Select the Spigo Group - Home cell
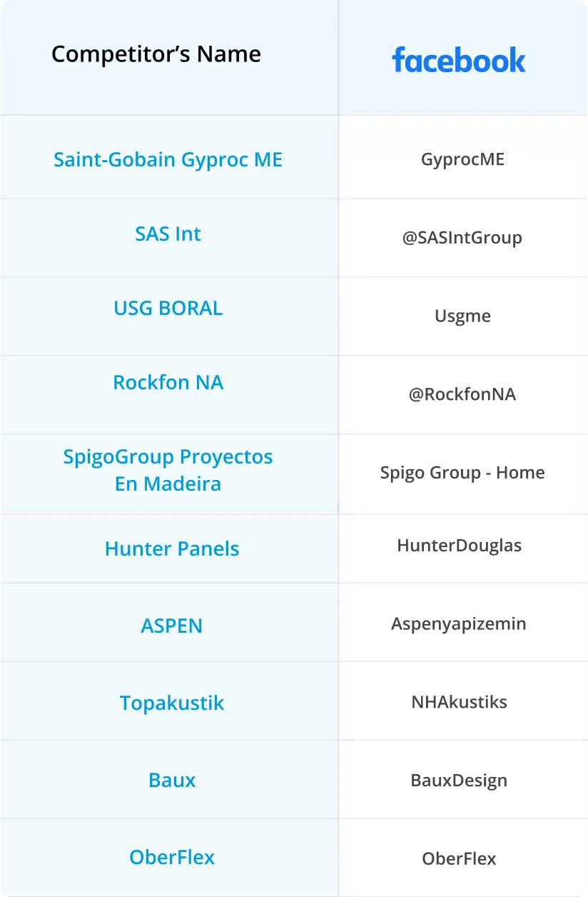This screenshot has height=897, width=588. [462, 473]
